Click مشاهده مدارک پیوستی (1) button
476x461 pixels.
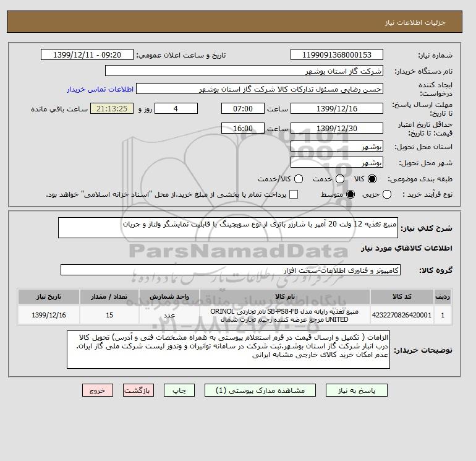pos(260,390)
